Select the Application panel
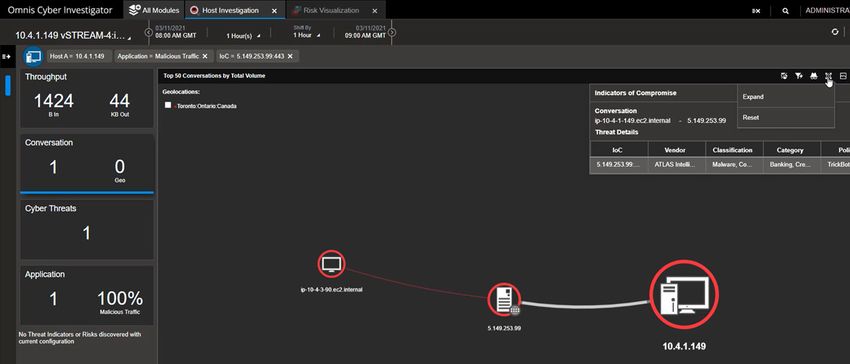 (x=87, y=295)
